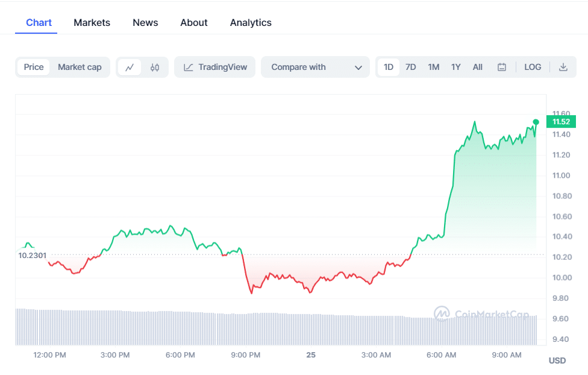Click the 9:00 AM axis label

tap(507, 355)
